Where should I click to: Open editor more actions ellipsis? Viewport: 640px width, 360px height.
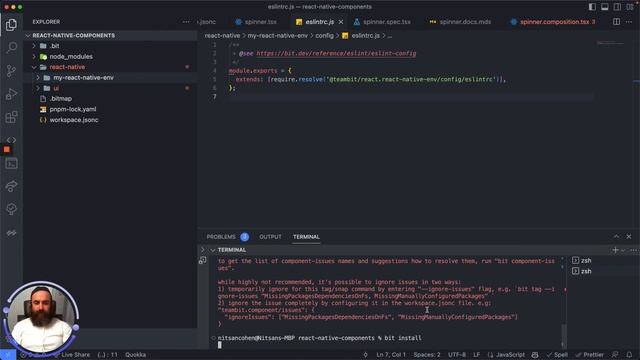pos(629,22)
